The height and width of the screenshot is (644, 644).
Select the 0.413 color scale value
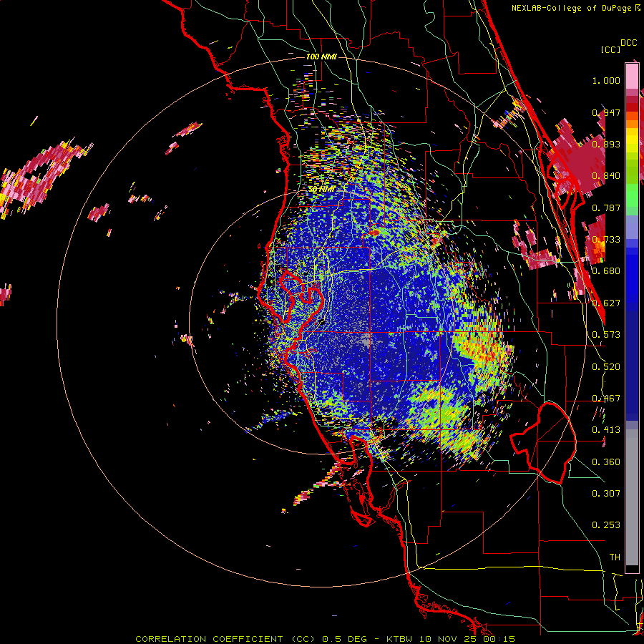pyautogui.click(x=606, y=430)
